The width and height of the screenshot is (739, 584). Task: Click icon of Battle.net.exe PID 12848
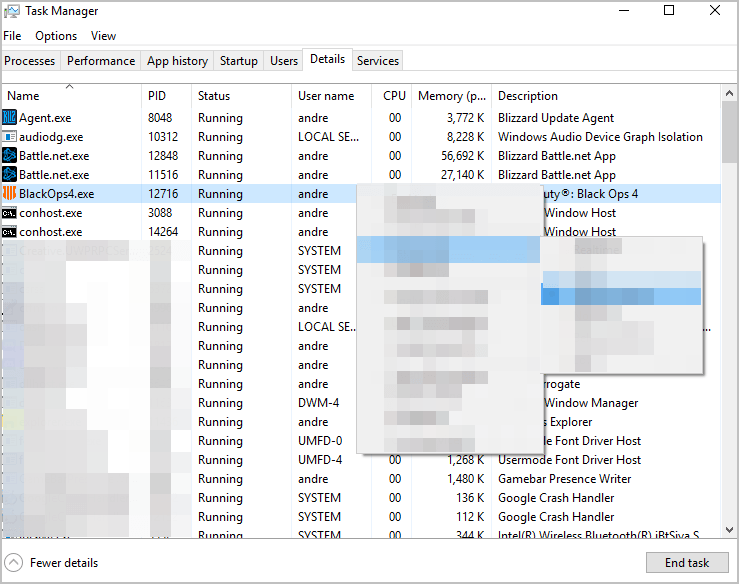point(9,156)
